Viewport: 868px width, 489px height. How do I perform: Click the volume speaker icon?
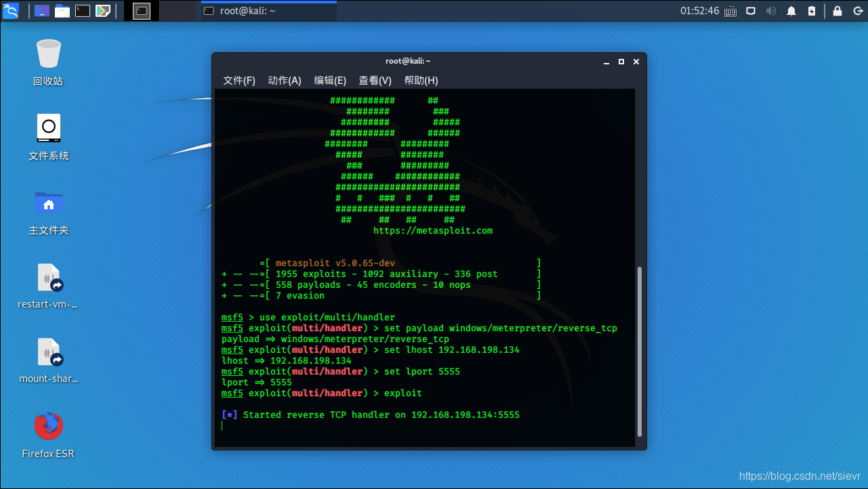[x=771, y=11]
